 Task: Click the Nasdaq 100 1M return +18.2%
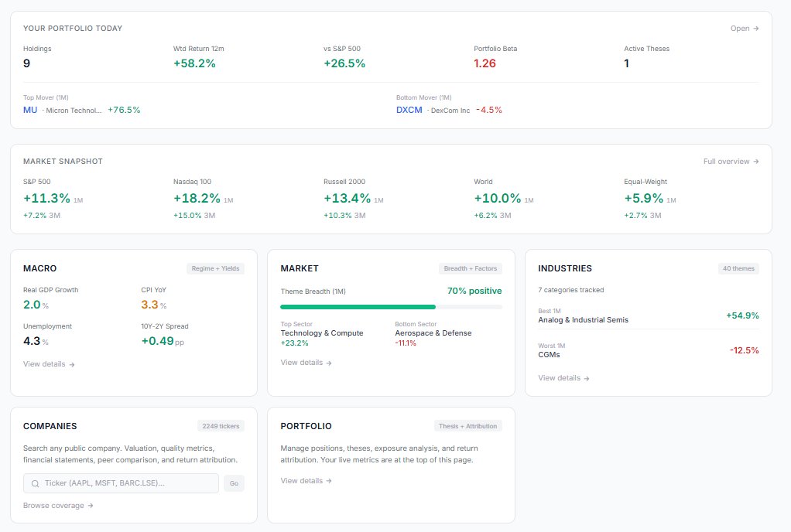tap(197, 199)
